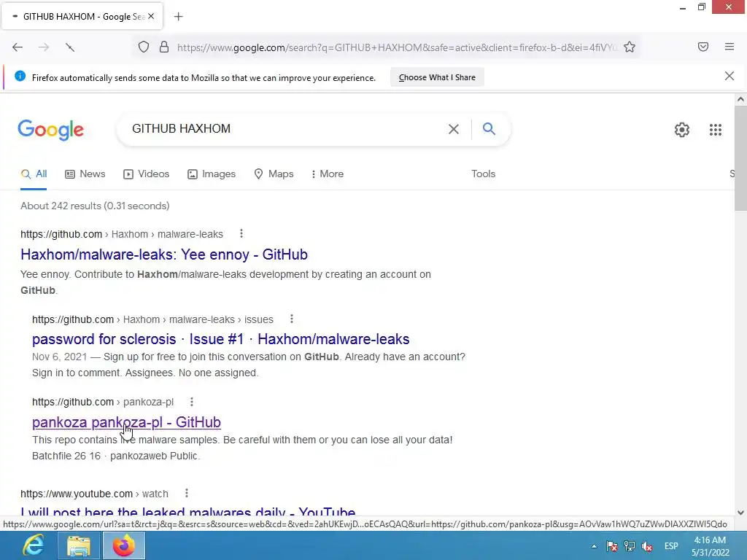Close the GITHUB HAXHOM tab
Screen dimensions: 747x560
pyautogui.click(x=151, y=16)
